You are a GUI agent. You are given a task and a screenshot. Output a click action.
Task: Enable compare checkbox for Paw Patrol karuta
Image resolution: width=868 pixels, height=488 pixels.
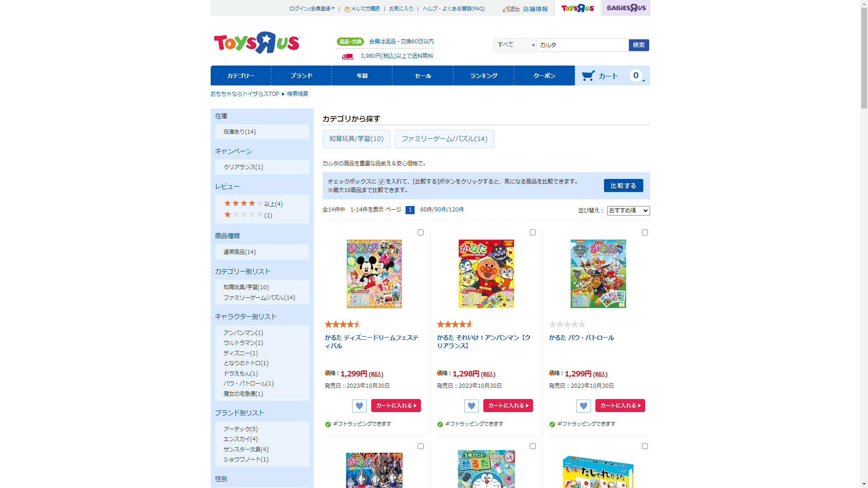(645, 232)
